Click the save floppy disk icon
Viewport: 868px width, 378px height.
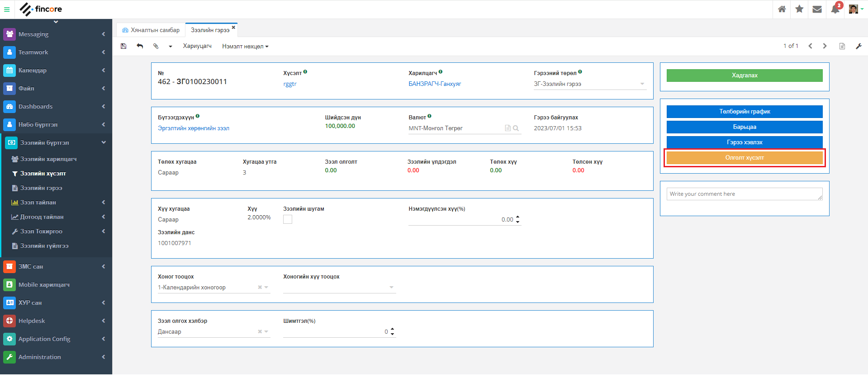click(x=123, y=46)
